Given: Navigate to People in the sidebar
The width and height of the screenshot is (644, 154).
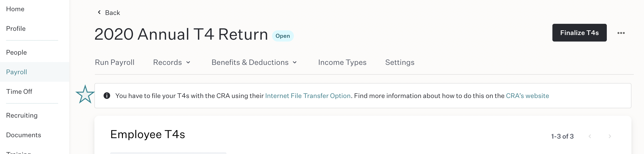Looking at the screenshot, I should [x=16, y=52].
